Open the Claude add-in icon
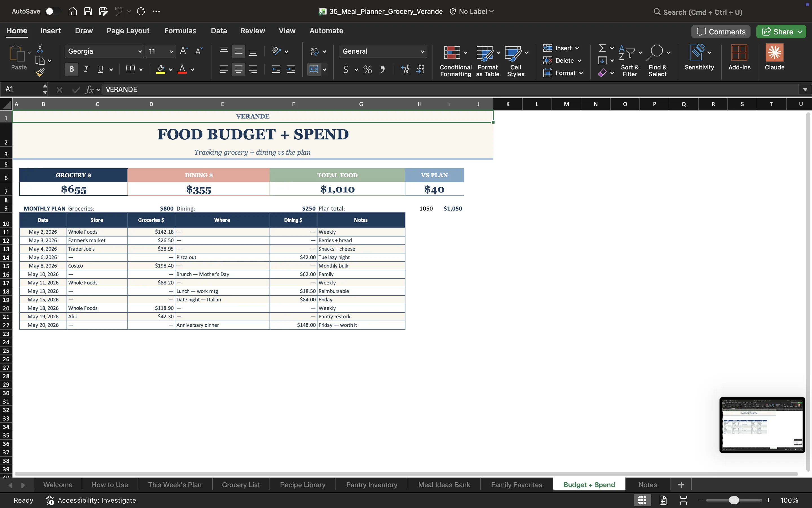 775,57
